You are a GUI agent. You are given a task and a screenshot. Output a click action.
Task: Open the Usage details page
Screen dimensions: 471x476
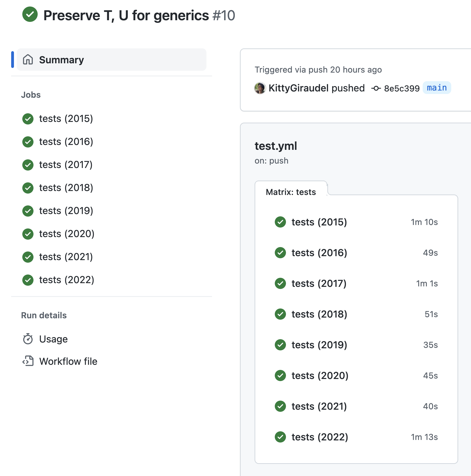[53, 339]
